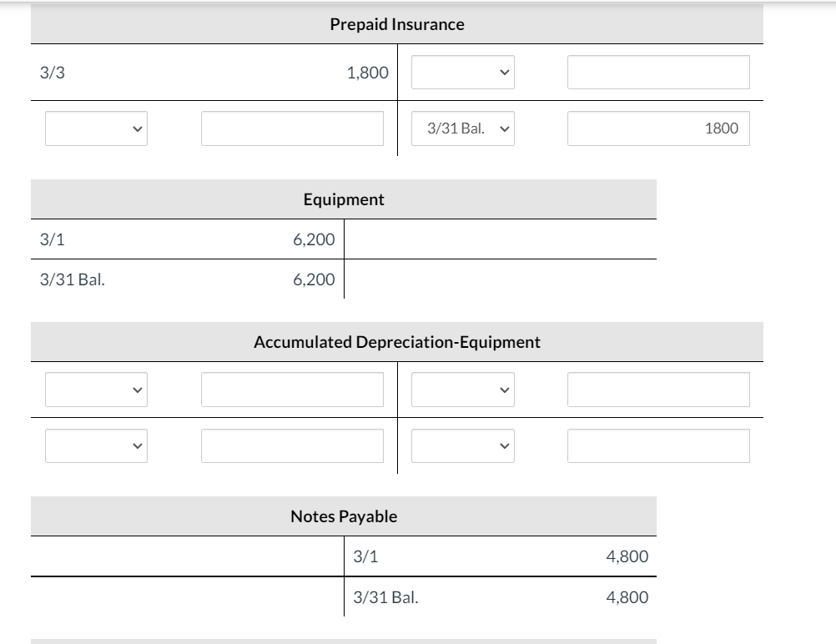
Task: Open the debit-side date dropdown in Prepaid Insurance
Action: point(96,128)
